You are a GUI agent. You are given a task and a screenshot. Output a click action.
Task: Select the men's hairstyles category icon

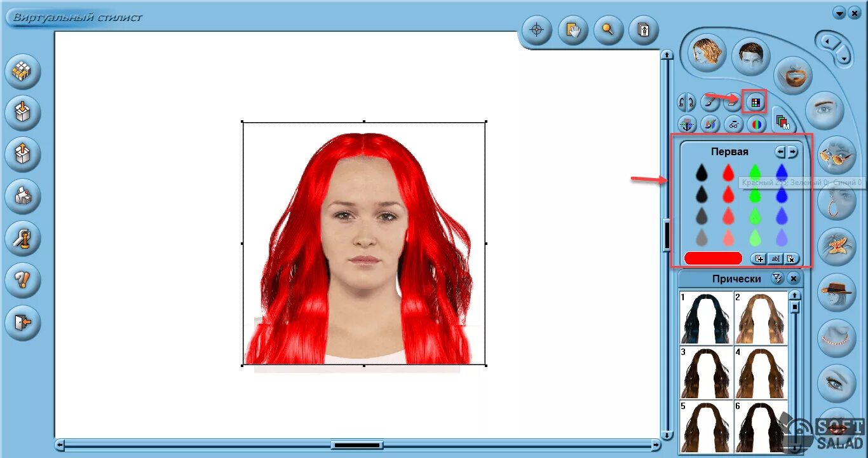(x=750, y=57)
